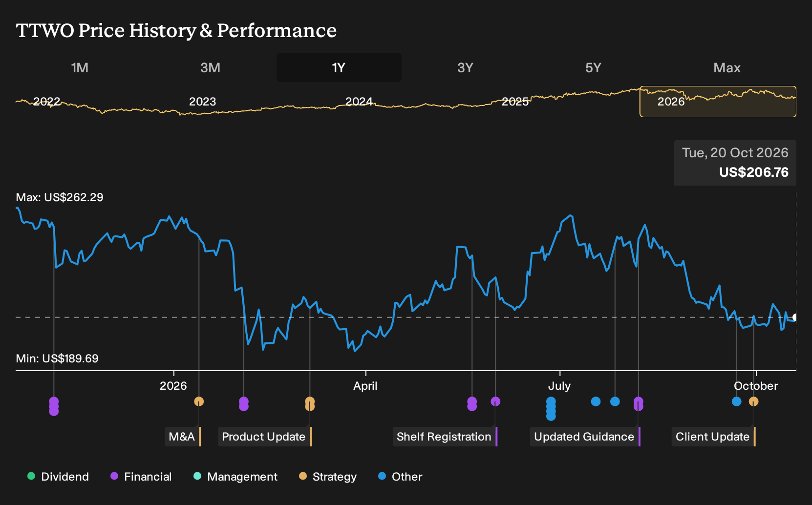Viewport: 812px width, 505px height.
Task: Click the Min: US$189.69 label
Action: pyautogui.click(x=57, y=358)
